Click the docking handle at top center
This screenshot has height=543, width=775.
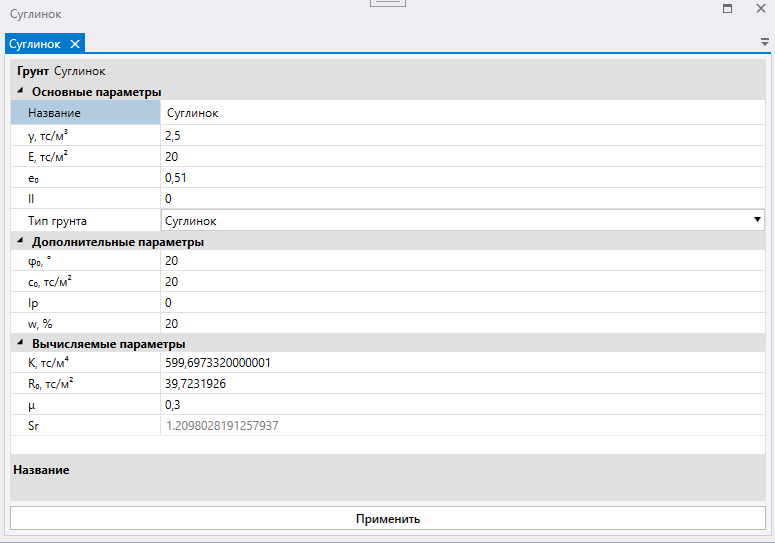(x=387, y=3)
